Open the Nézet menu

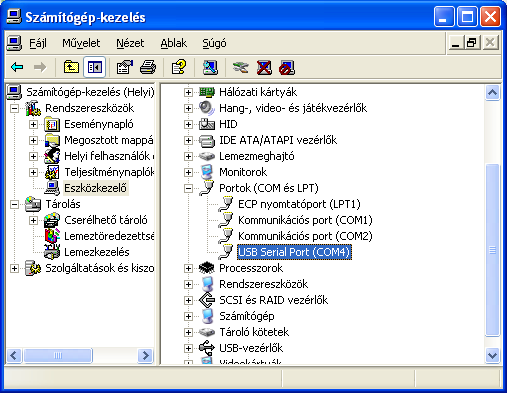130,43
